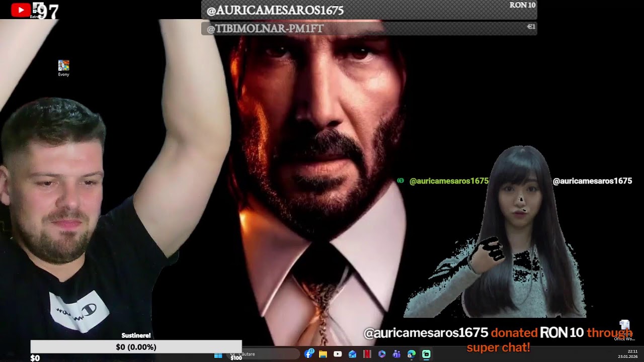Open the Office Word document desktop icon
This screenshot has width=644, height=362.
click(624, 330)
